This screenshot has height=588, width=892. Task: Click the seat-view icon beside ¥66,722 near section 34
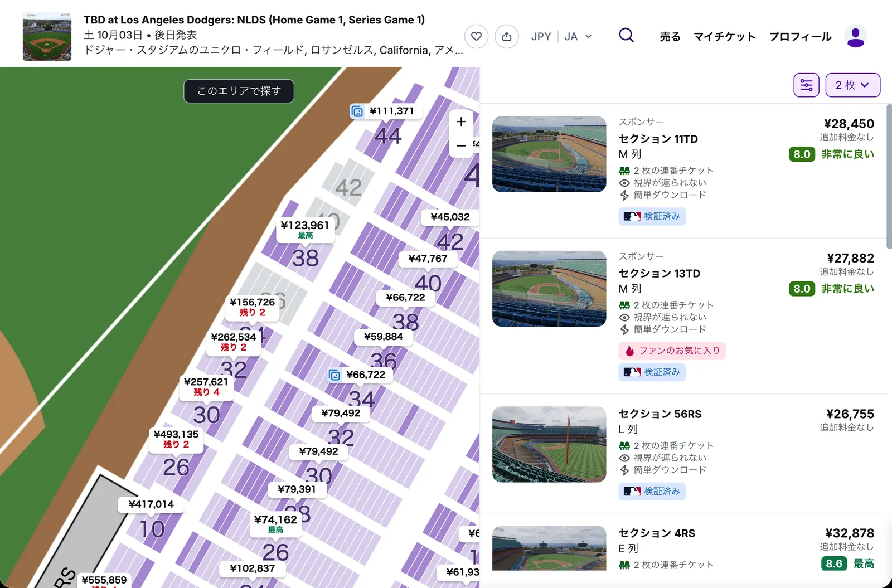coord(334,375)
